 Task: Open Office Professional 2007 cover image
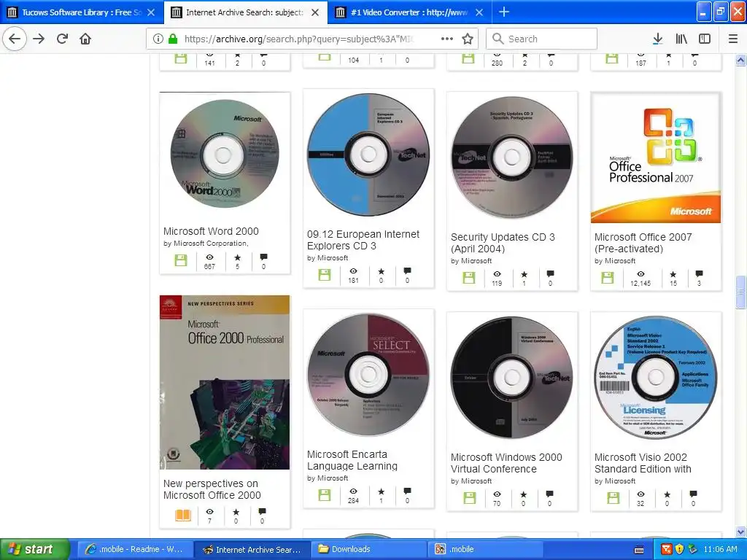[x=656, y=158]
